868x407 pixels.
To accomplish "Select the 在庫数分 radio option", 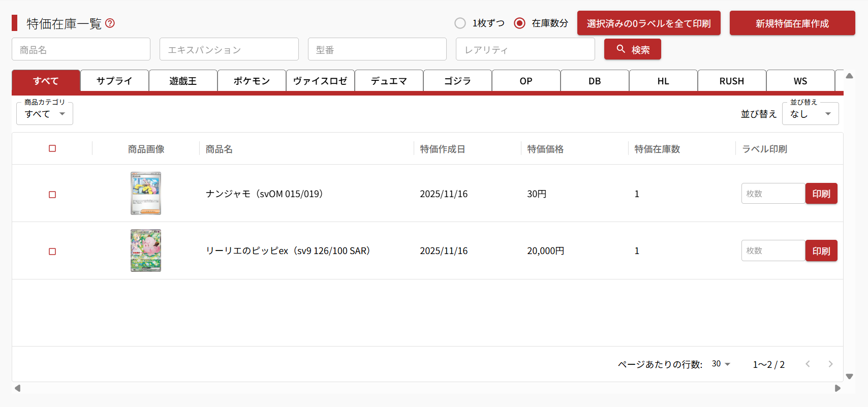I will 519,23.
